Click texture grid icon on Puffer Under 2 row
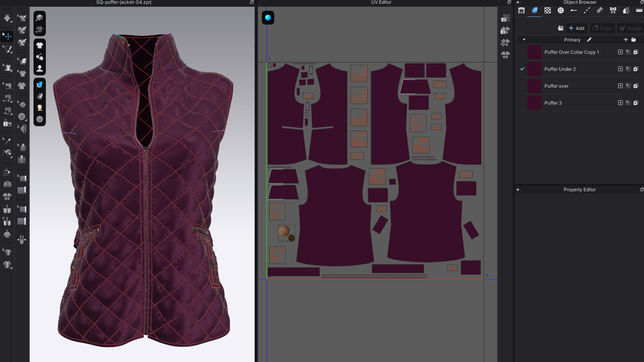The height and width of the screenshot is (362, 644). pyautogui.click(x=628, y=69)
